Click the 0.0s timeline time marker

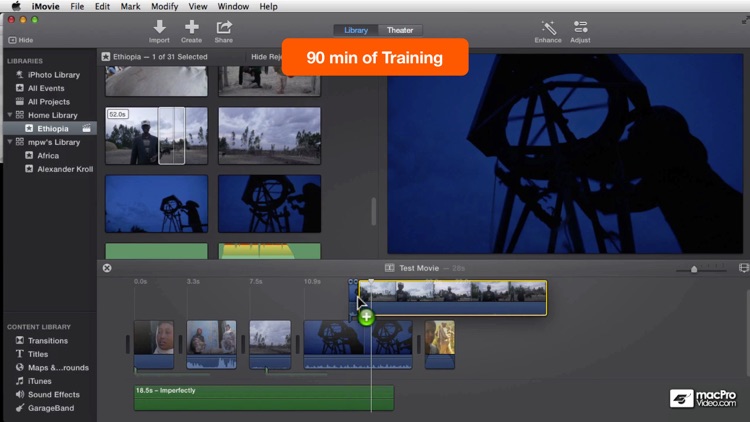141,281
